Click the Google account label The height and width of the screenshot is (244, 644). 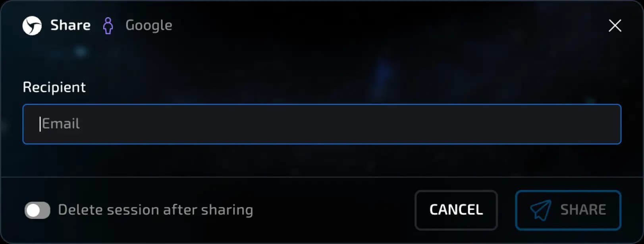pos(149,25)
